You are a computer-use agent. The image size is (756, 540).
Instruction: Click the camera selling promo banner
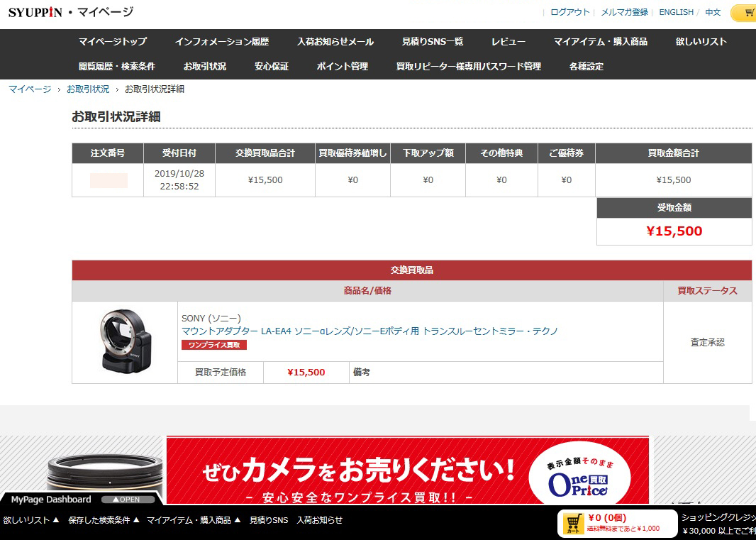pyautogui.click(x=407, y=470)
